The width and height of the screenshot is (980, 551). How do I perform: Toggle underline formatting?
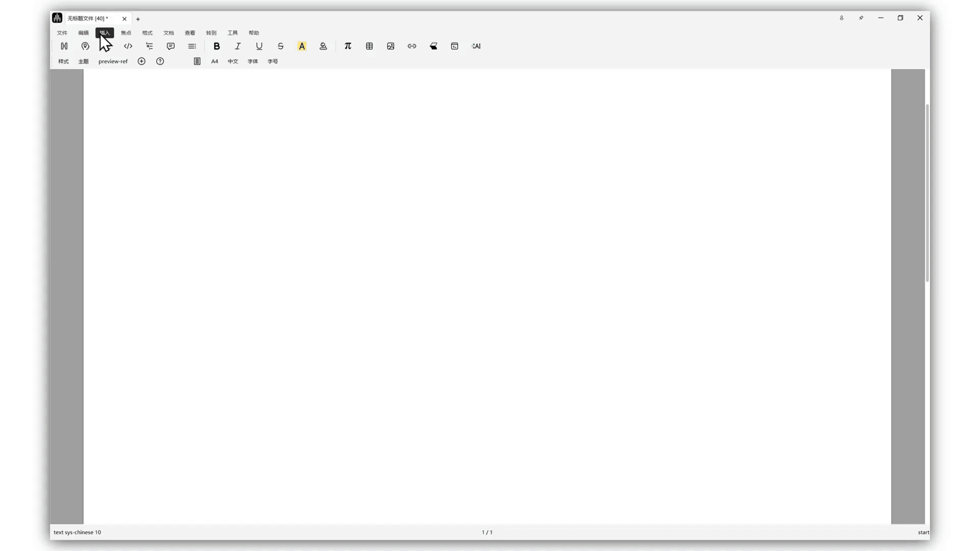click(259, 46)
